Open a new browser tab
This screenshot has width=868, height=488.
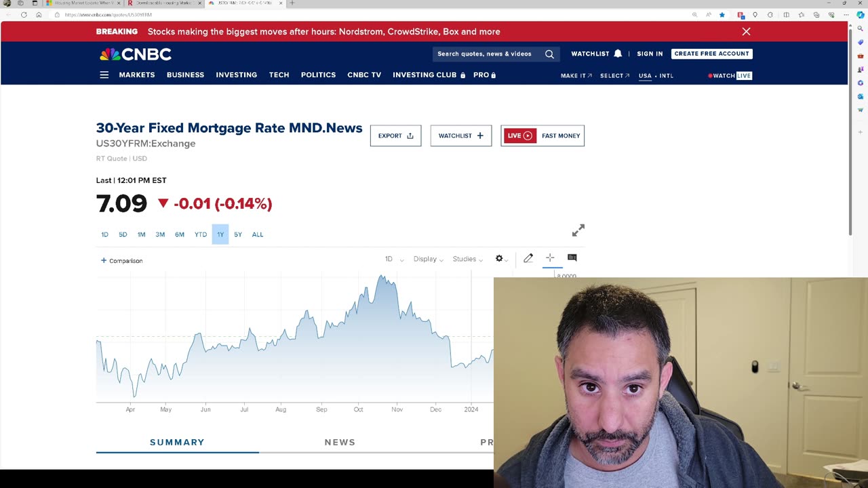(292, 3)
